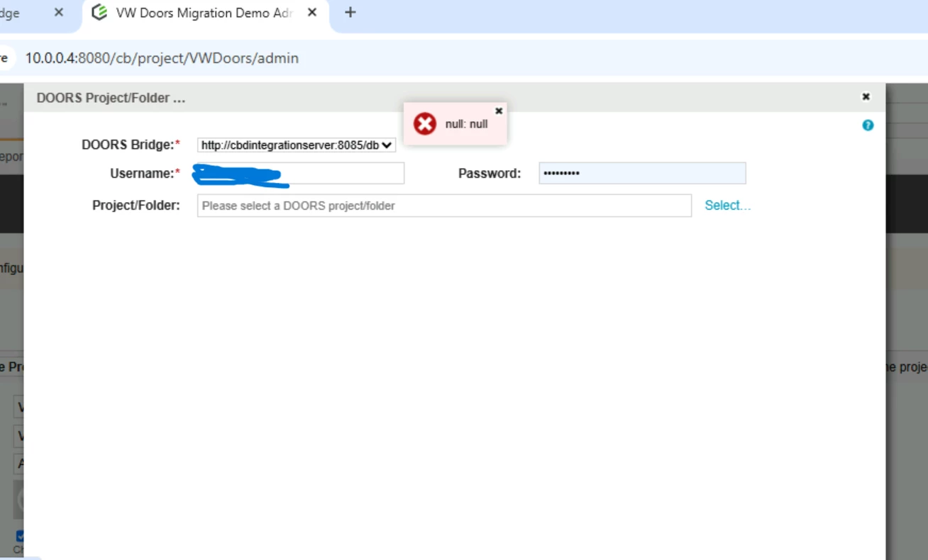Click the Select... link

727,205
